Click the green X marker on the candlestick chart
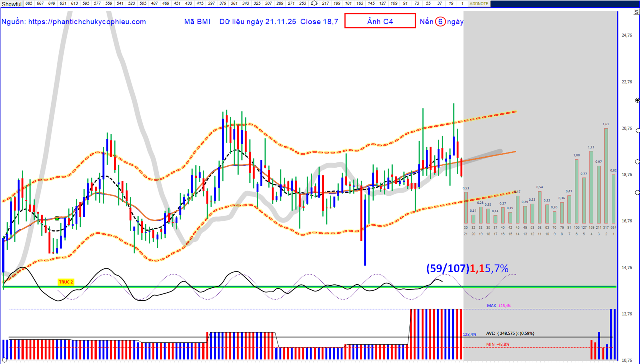The width and height of the screenshot is (640, 364). tap(57, 219)
